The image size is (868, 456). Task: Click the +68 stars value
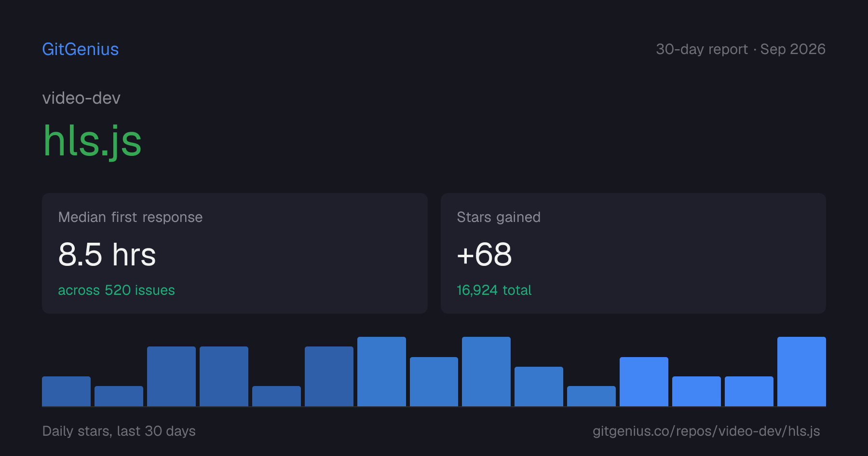pyautogui.click(x=484, y=254)
